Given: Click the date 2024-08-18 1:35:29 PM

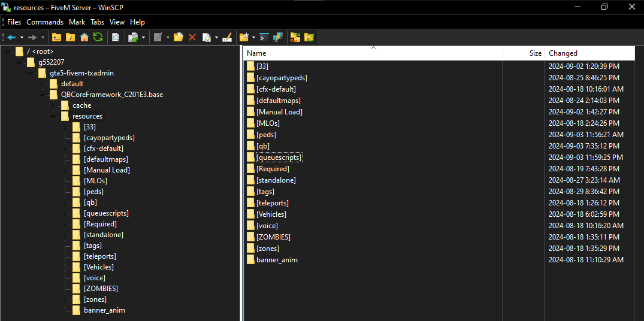Looking at the screenshot, I should point(584,249).
